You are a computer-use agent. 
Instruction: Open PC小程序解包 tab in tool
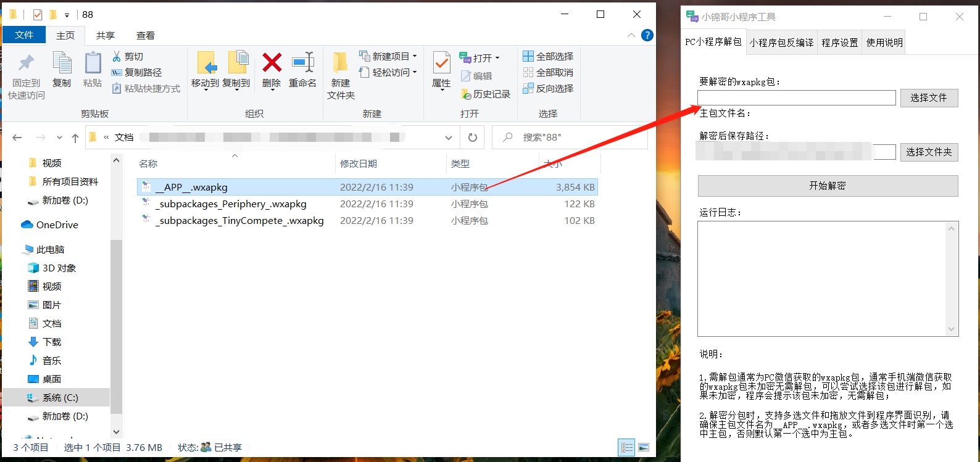point(713,42)
